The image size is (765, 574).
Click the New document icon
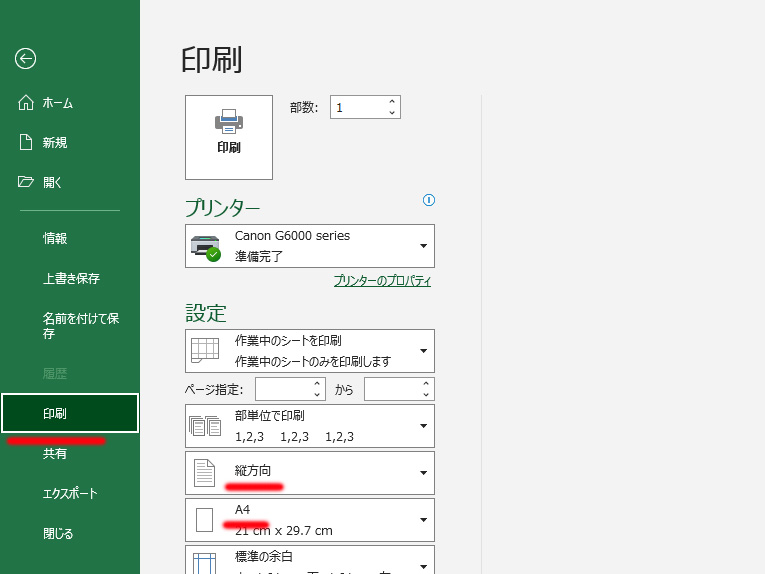point(26,143)
